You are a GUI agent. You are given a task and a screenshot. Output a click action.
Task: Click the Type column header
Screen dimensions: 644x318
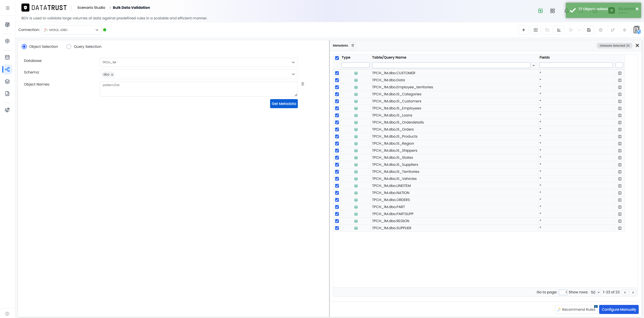346,57
